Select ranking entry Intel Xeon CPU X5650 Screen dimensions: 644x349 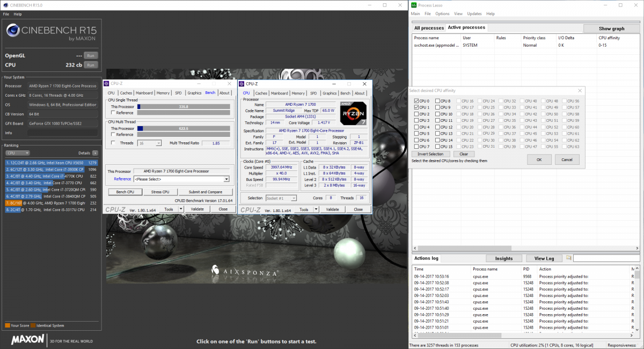pyautogui.click(x=51, y=163)
